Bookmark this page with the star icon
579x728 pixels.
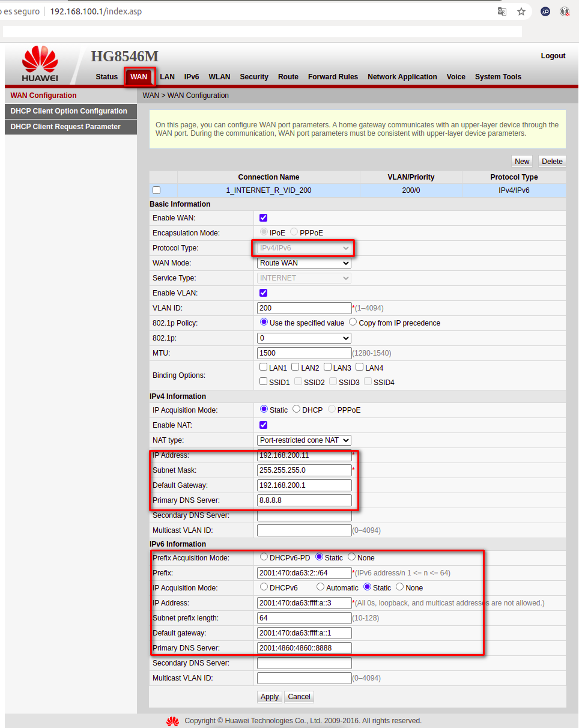521,11
